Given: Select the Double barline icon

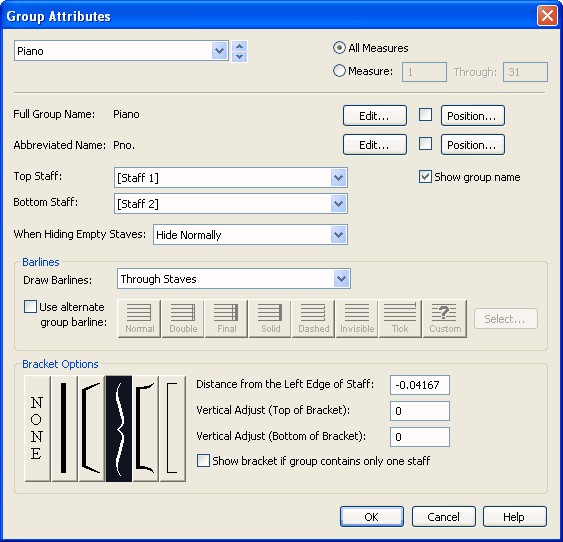Looking at the screenshot, I should [183, 319].
